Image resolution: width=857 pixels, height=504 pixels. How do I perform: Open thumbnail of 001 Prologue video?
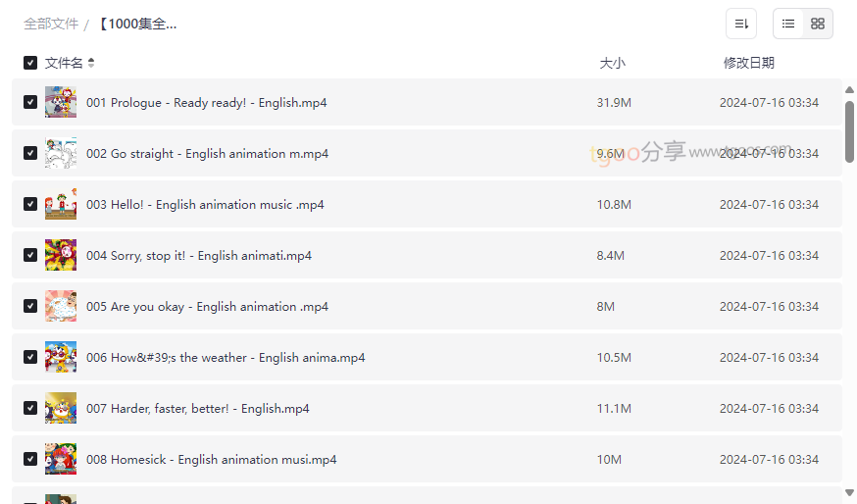[61, 102]
